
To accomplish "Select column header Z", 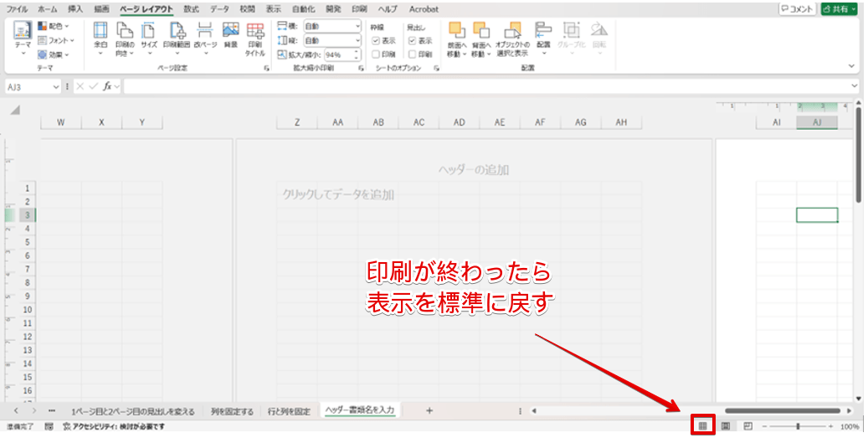I will pos(297,122).
